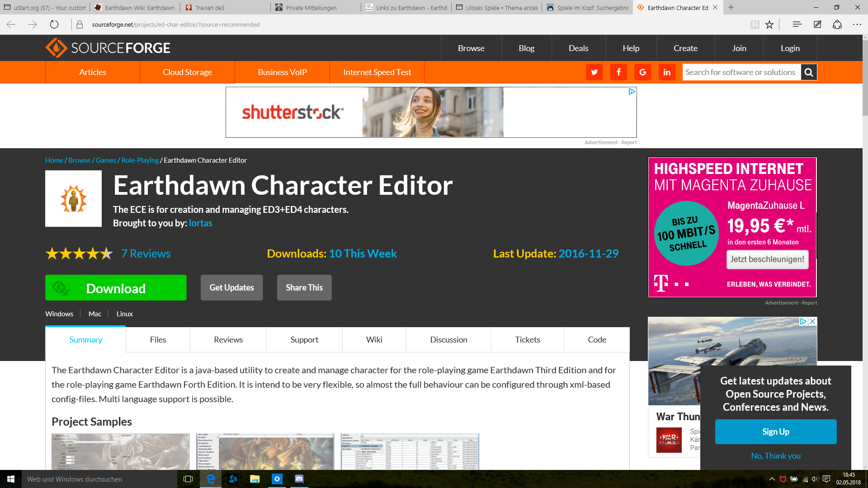Image resolution: width=868 pixels, height=488 pixels.
Task: Open SourceForge LinkedIn icon
Action: click(x=667, y=72)
